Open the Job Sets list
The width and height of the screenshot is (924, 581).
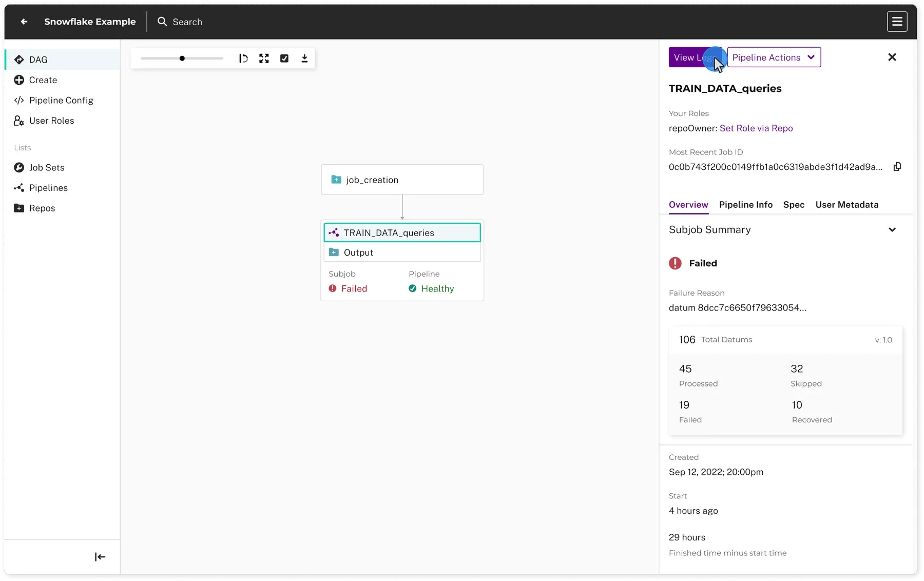(x=63, y=167)
